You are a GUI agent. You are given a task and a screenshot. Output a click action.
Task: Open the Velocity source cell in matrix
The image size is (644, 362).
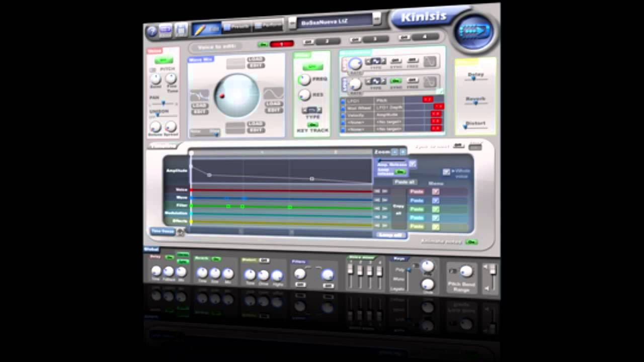click(360, 115)
